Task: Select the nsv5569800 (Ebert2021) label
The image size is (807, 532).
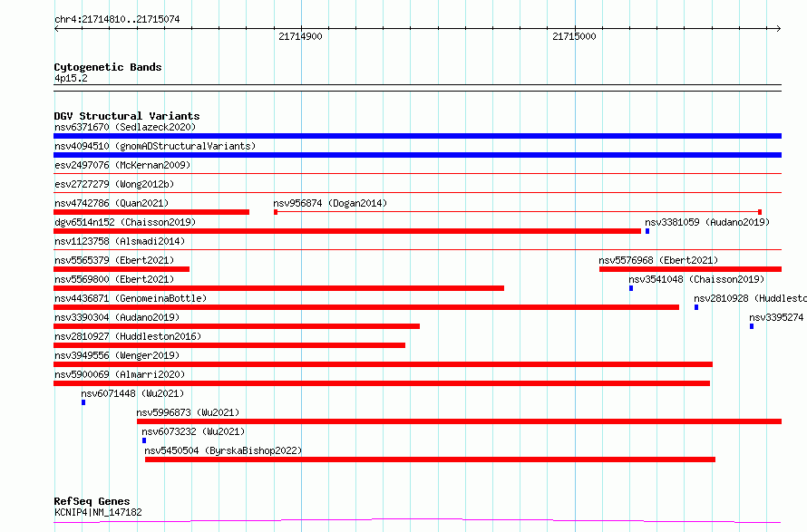Action: [x=114, y=279]
